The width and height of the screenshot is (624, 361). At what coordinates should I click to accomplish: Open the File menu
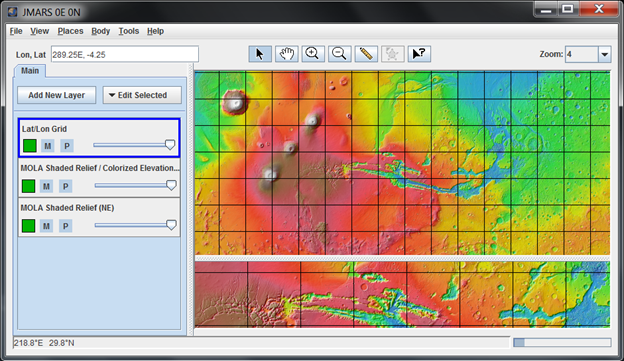[16, 31]
